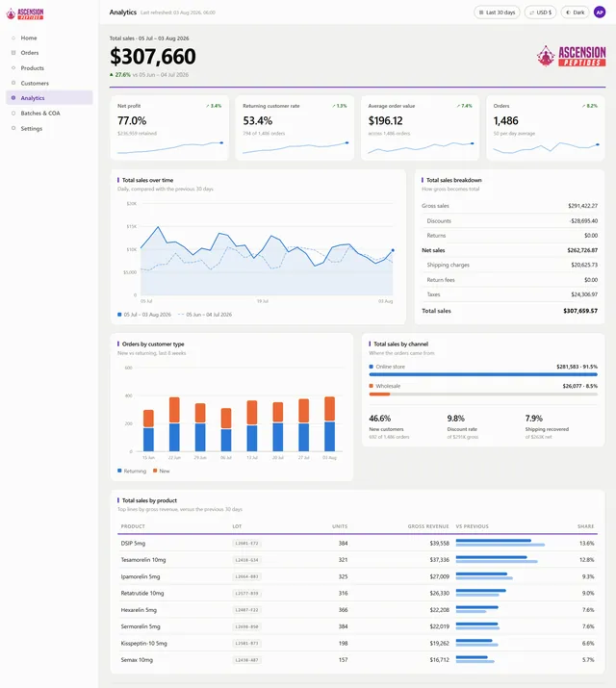Click the 05 Jun – 04 Jul 2026 dashed legend entry
The height and width of the screenshot is (688, 616).
(205, 315)
